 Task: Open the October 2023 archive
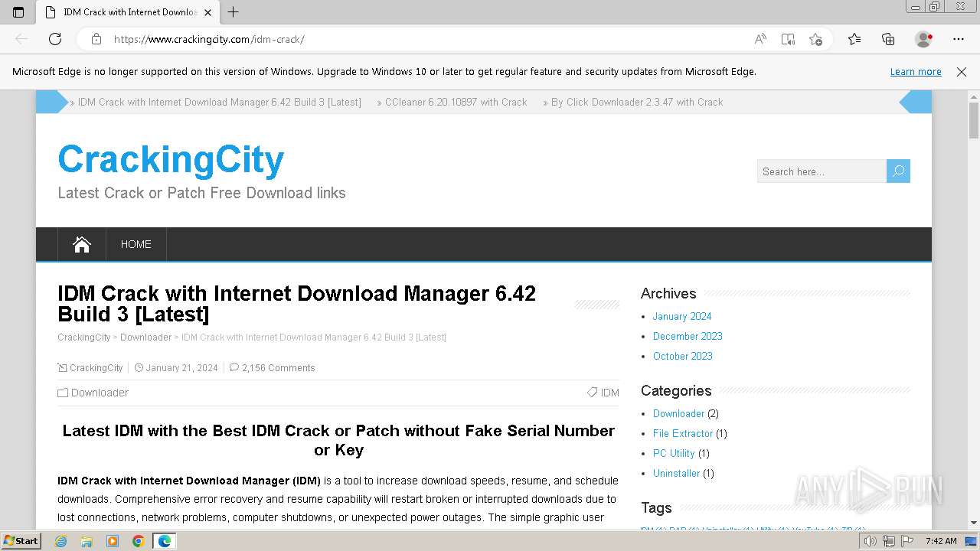[x=683, y=356]
